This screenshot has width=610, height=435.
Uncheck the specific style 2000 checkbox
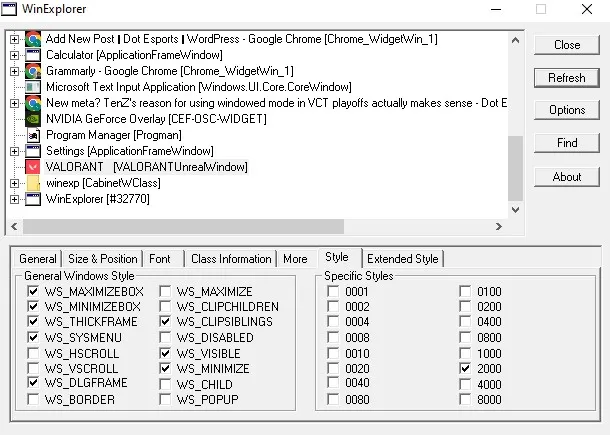coord(465,368)
